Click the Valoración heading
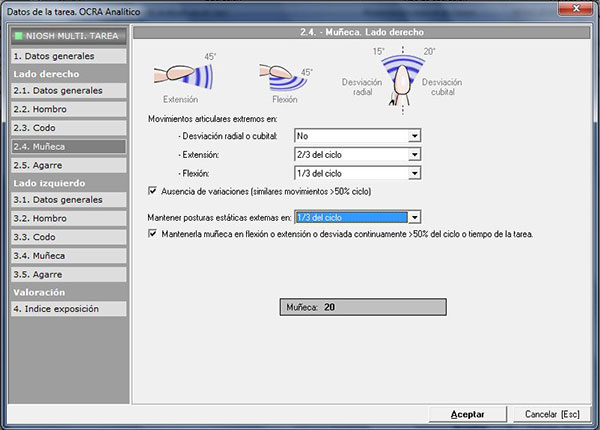This screenshot has width=600, height=430. (39, 292)
